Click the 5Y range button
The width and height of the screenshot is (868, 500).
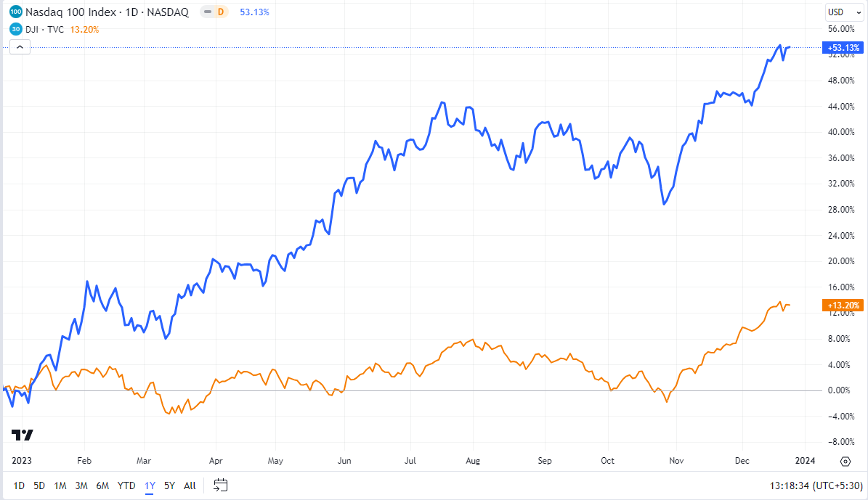[x=169, y=485]
